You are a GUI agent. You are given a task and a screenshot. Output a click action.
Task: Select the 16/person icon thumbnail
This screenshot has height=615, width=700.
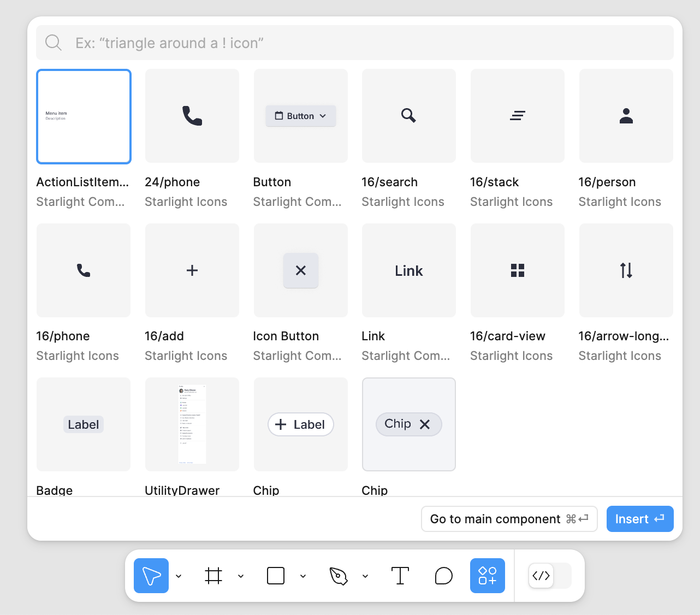tap(626, 116)
